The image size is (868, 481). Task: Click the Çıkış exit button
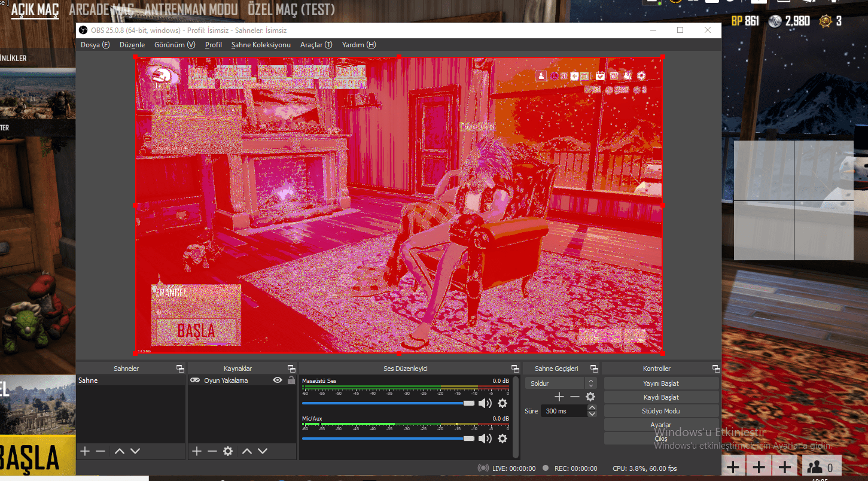(661, 439)
